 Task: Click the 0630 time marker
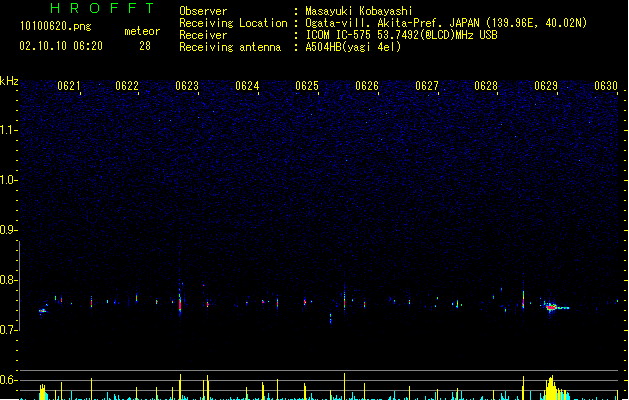(x=606, y=86)
